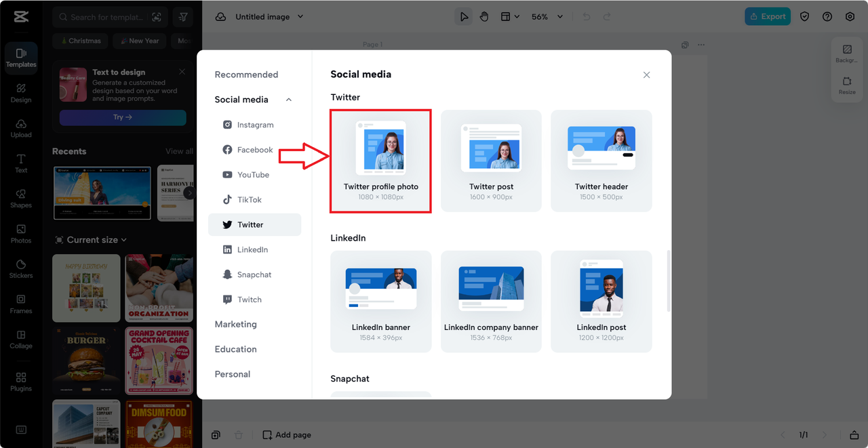The width and height of the screenshot is (868, 448).
Task: Select Instagram in Social media list
Action: click(255, 125)
